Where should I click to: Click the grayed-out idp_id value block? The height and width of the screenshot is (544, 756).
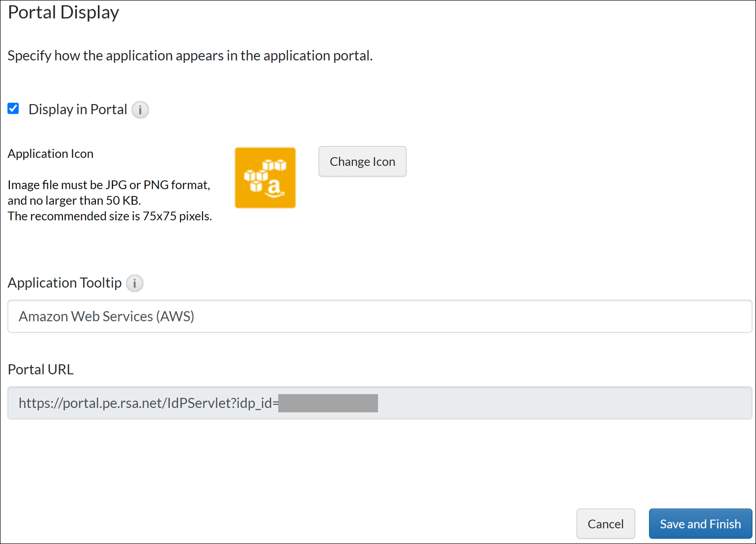point(328,403)
